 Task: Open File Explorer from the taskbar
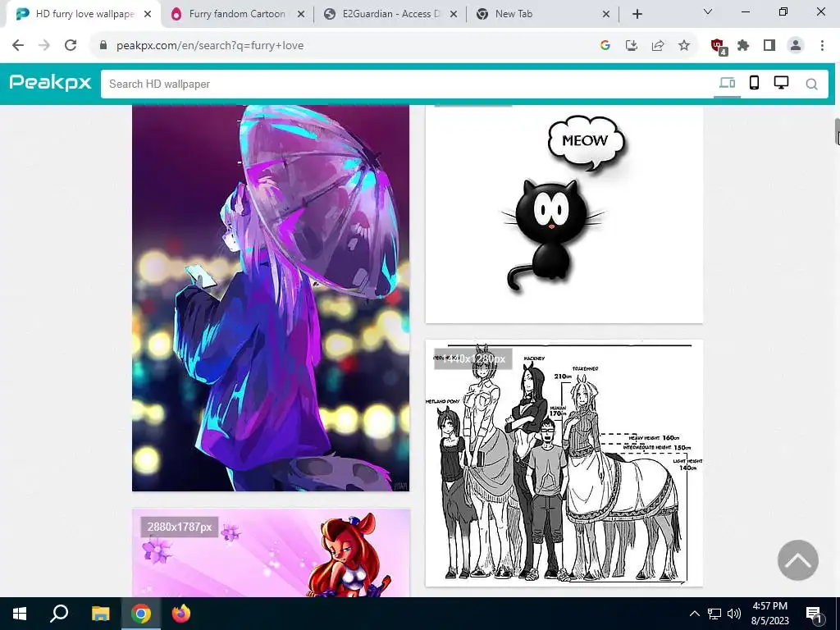(100, 614)
